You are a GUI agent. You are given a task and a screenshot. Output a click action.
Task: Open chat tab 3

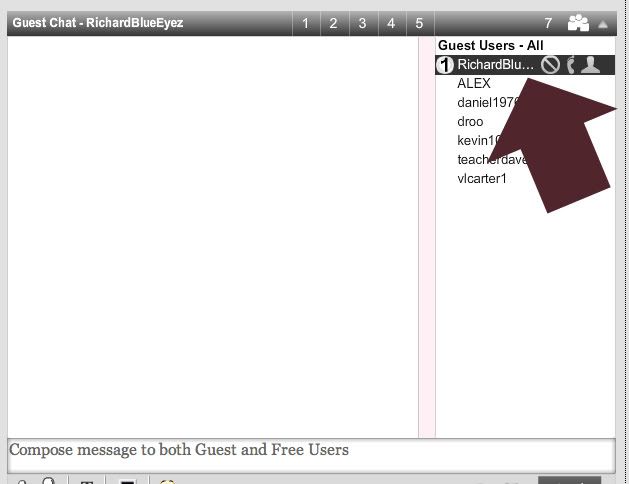(x=362, y=23)
